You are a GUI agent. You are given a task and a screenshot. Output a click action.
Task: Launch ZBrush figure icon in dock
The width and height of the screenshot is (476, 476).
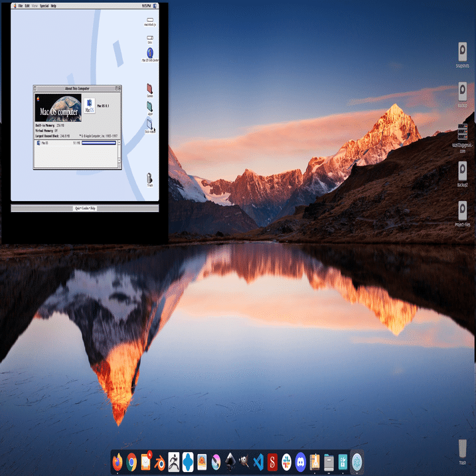pyautogui.click(x=174, y=462)
